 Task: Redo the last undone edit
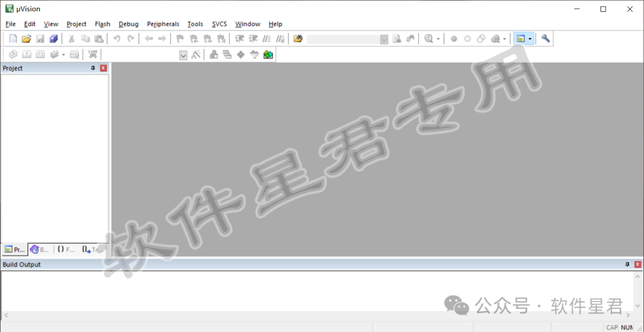[131, 39]
